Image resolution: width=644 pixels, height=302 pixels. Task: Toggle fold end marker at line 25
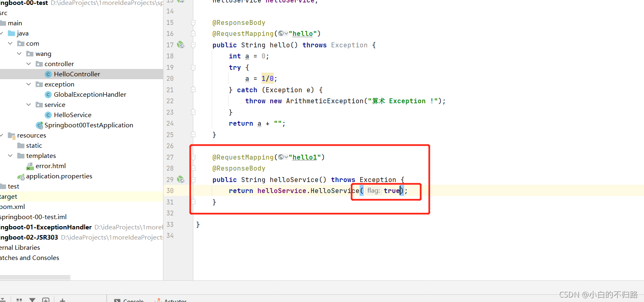(193, 135)
